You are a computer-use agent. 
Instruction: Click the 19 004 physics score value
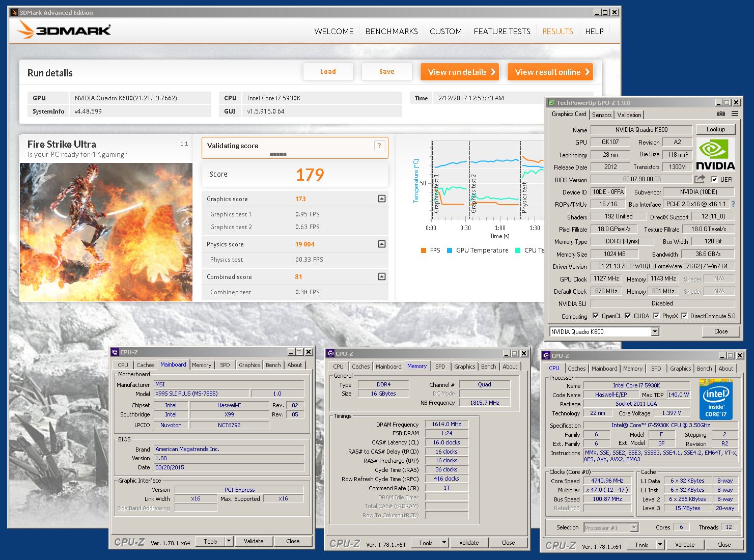pos(305,244)
